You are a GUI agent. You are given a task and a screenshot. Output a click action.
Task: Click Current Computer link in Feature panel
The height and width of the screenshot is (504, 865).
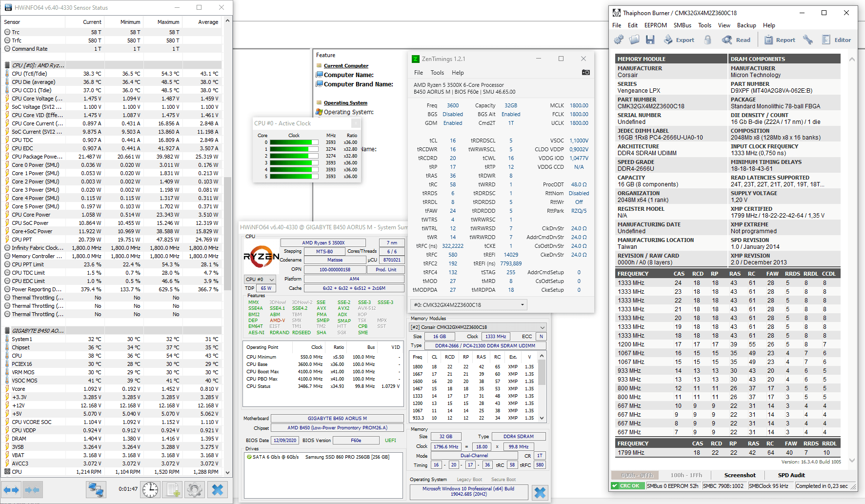(346, 66)
